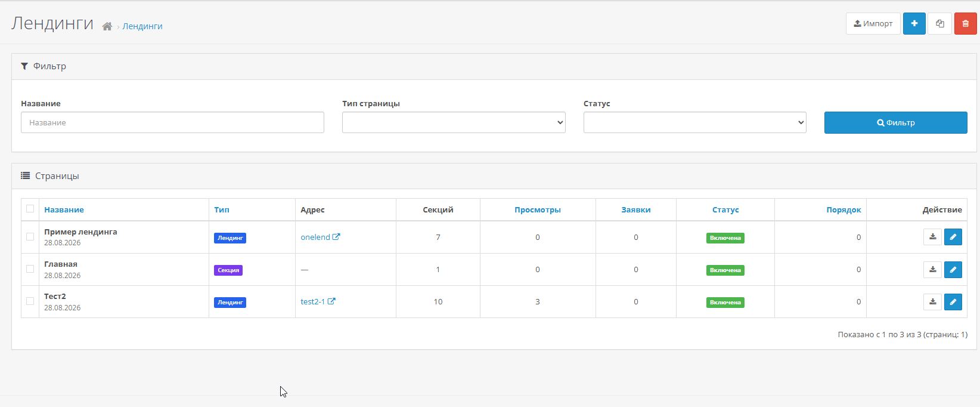The image size is (980, 407).
Task: Click the purple Секция badge
Action: [228, 270]
